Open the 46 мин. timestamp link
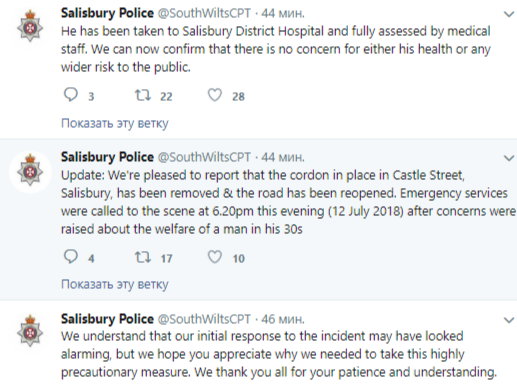517x388 pixels. pyautogui.click(x=283, y=319)
